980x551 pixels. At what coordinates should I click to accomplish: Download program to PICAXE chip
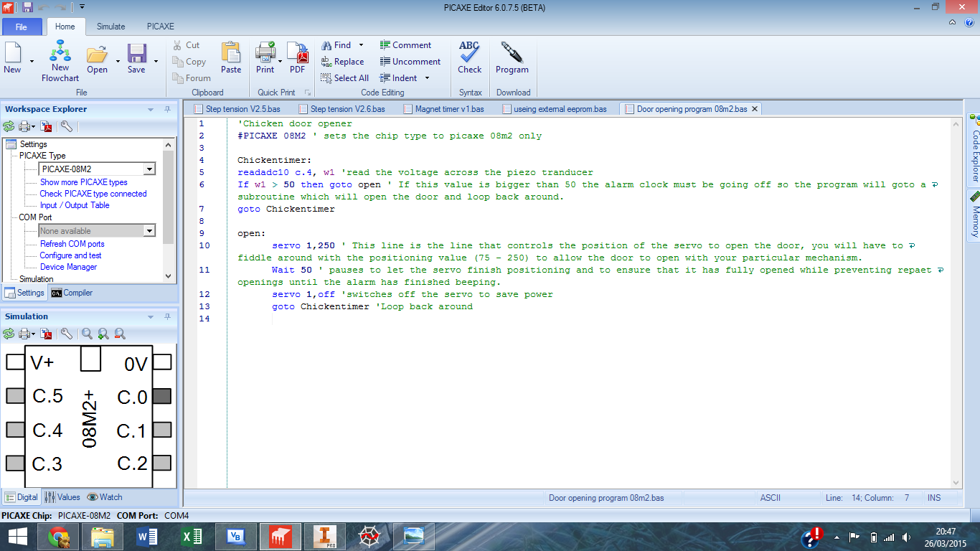point(512,57)
